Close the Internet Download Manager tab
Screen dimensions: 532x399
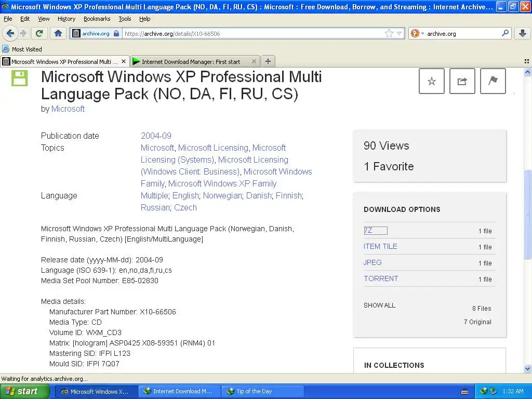click(254, 61)
